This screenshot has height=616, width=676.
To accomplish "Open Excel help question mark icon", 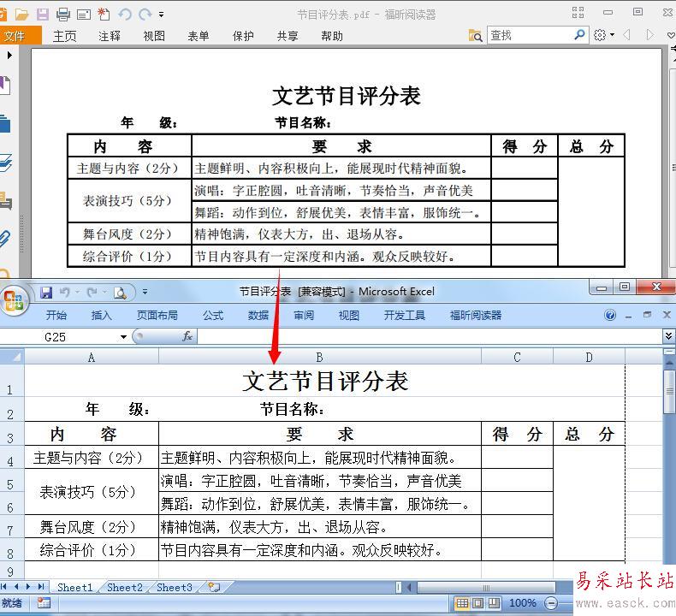I will tap(610, 315).
